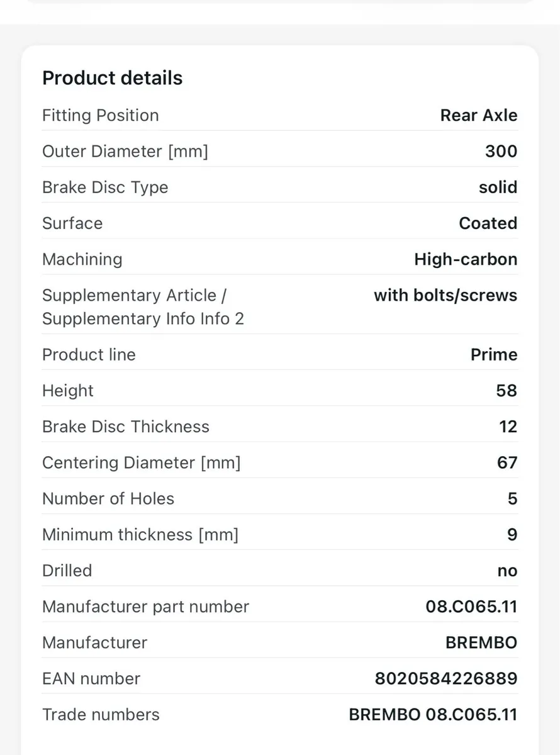Tap the EAN number 8020584226889

point(446,678)
